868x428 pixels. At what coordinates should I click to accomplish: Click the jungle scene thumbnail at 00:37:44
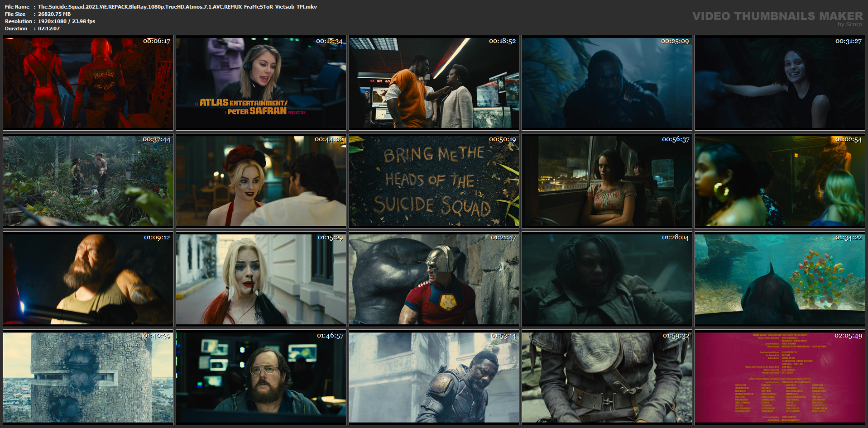tap(88, 181)
